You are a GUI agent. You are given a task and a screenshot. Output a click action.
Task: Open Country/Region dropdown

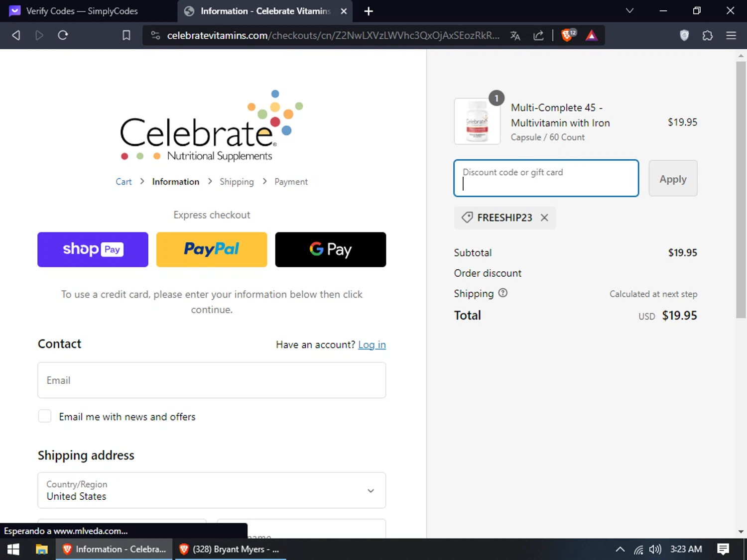[212, 490]
